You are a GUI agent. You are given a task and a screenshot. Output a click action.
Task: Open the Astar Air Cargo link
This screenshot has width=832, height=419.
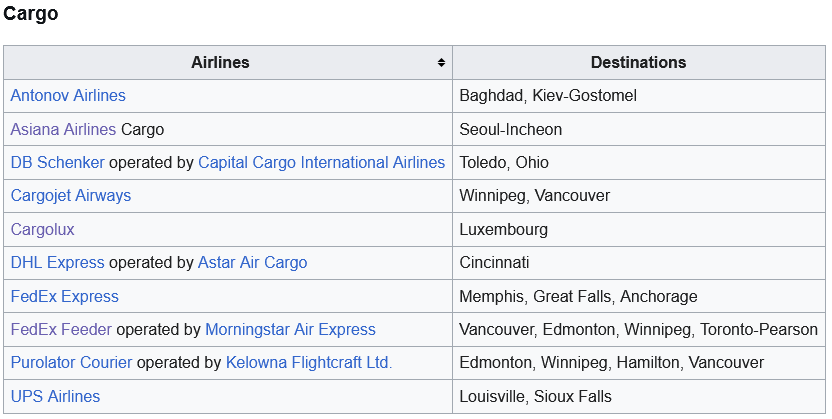tap(252, 262)
